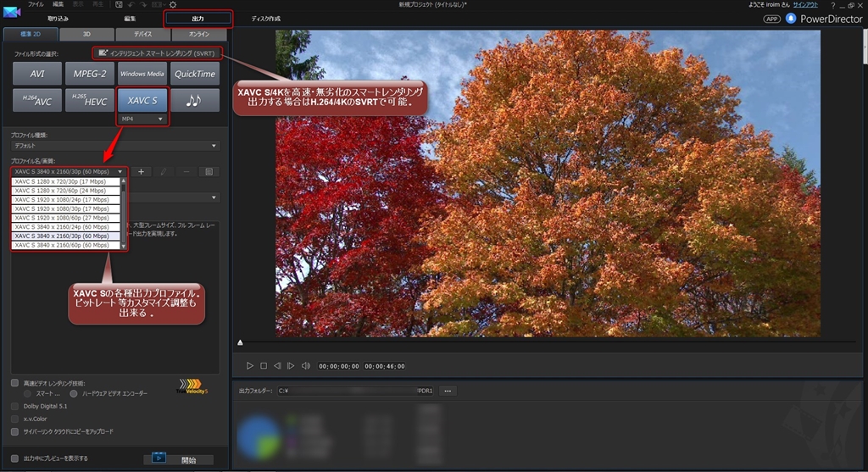Click the volume speaker icon
The height and width of the screenshot is (472, 868).
coord(305,366)
